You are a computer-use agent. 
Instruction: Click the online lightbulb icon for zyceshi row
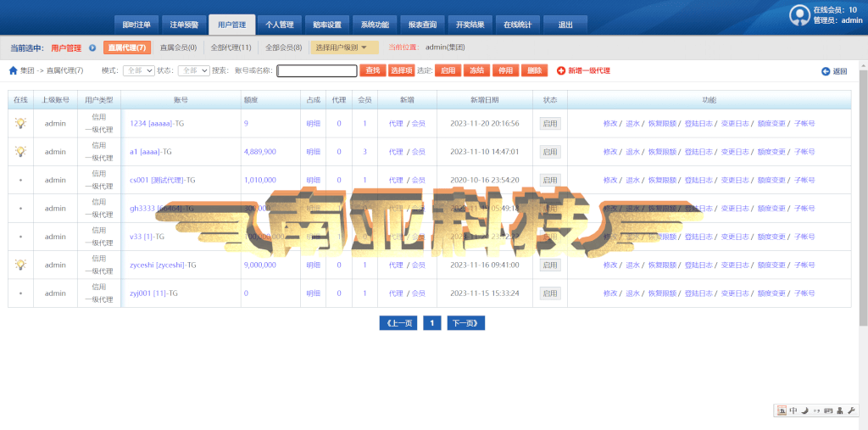tap(20, 265)
